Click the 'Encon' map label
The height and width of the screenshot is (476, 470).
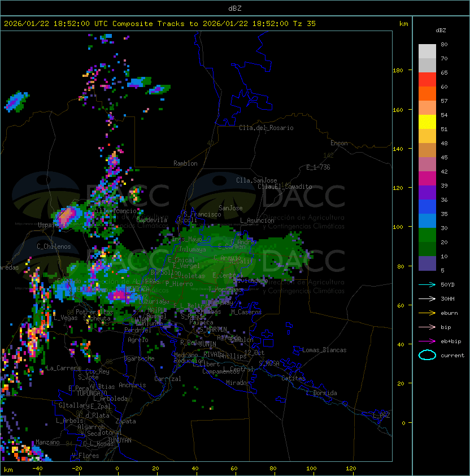point(339,143)
